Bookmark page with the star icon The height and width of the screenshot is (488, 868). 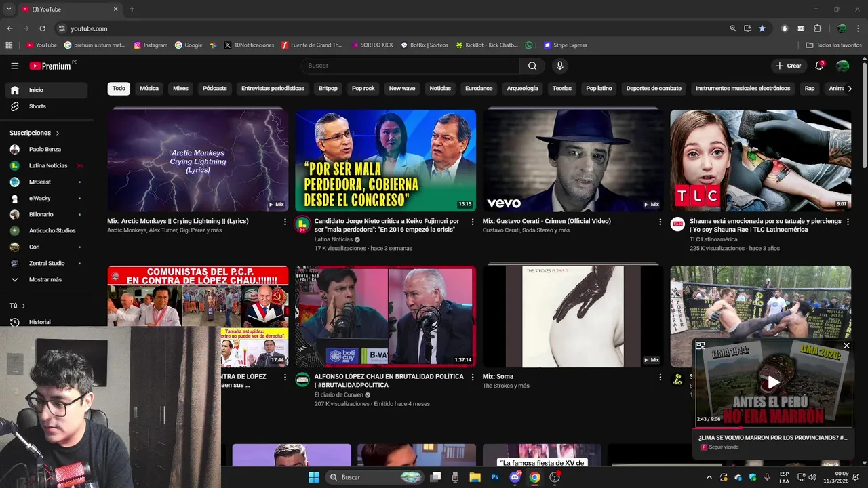pyautogui.click(x=762, y=28)
